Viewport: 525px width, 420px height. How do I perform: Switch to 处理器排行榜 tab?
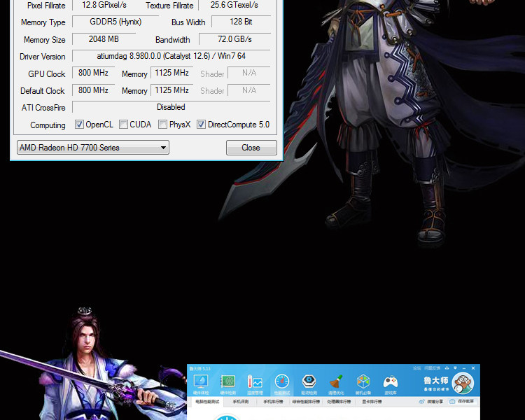point(339,401)
